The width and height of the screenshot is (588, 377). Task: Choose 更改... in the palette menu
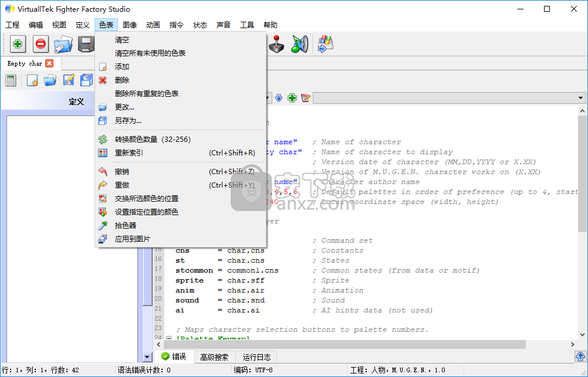[180, 107]
